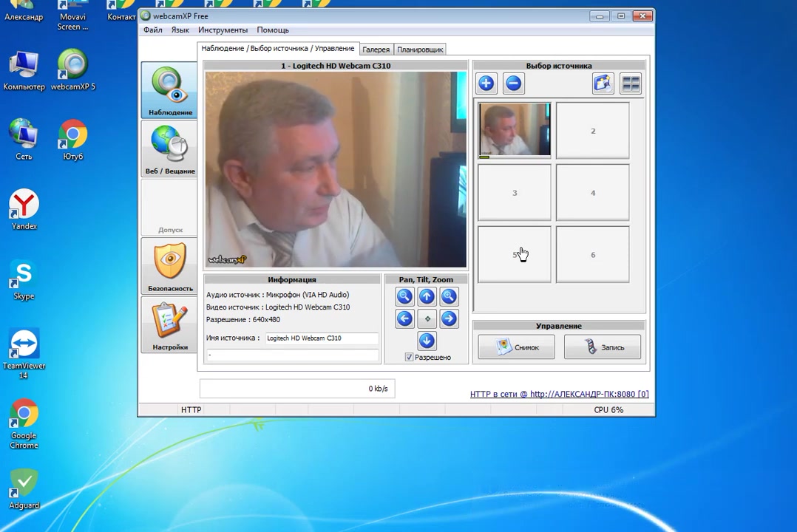Open the Ютуб Chrome desktop shortcut
Screen dimensions: 797x532
[72, 140]
